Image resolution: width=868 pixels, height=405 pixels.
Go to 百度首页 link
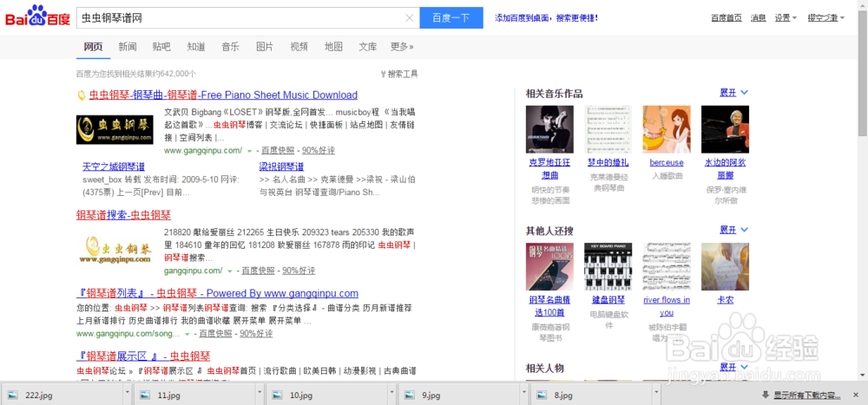(x=727, y=17)
